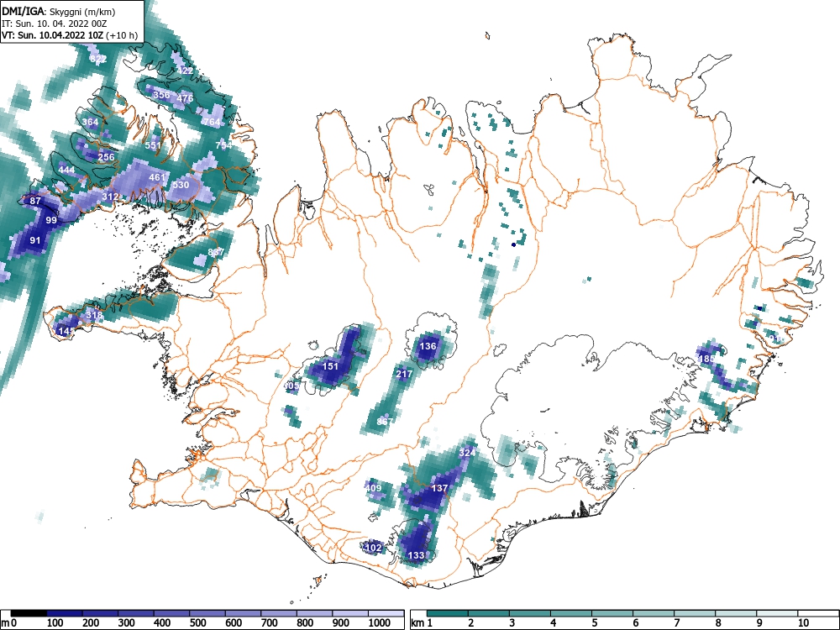Screen dimensions: 840x630
Task: Click the visibility value 145
Action: (x=66, y=331)
